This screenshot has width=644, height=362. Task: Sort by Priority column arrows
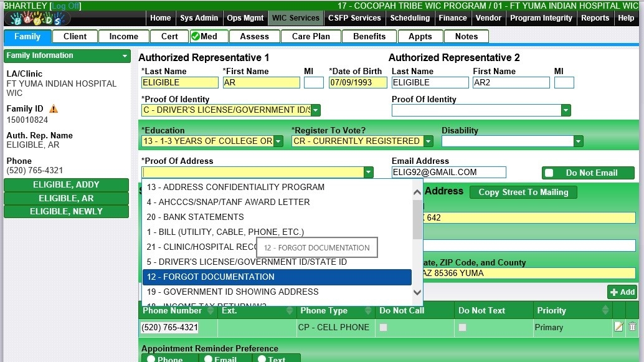pos(604,310)
